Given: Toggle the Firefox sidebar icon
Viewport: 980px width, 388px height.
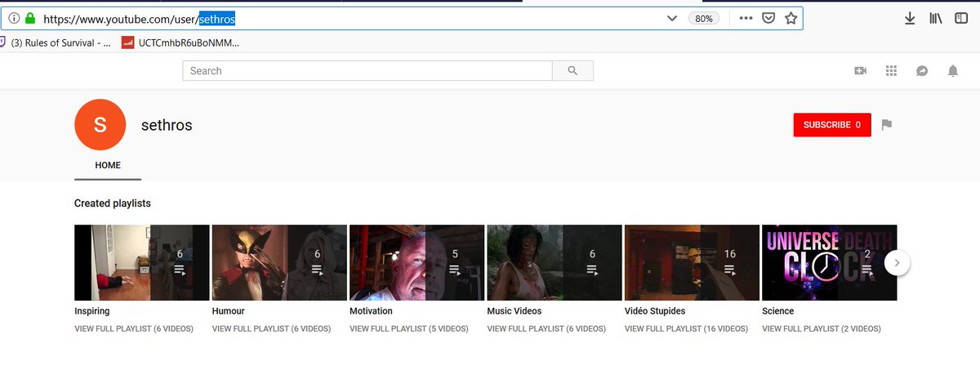Looking at the screenshot, I should (x=961, y=18).
